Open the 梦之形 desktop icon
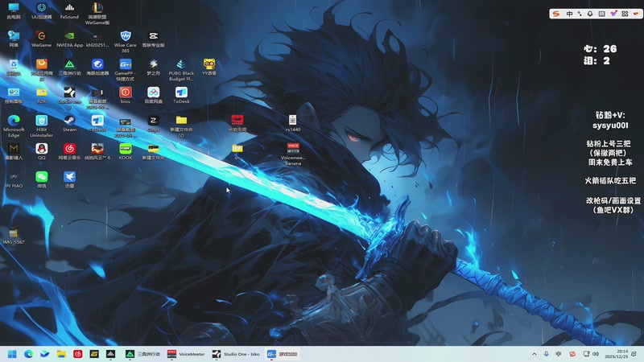Screen dimensions: 644x362 153,68
